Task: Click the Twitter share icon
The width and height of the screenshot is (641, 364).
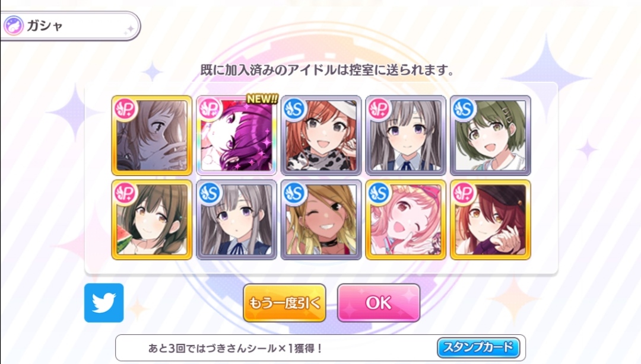Action: click(x=104, y=303)
